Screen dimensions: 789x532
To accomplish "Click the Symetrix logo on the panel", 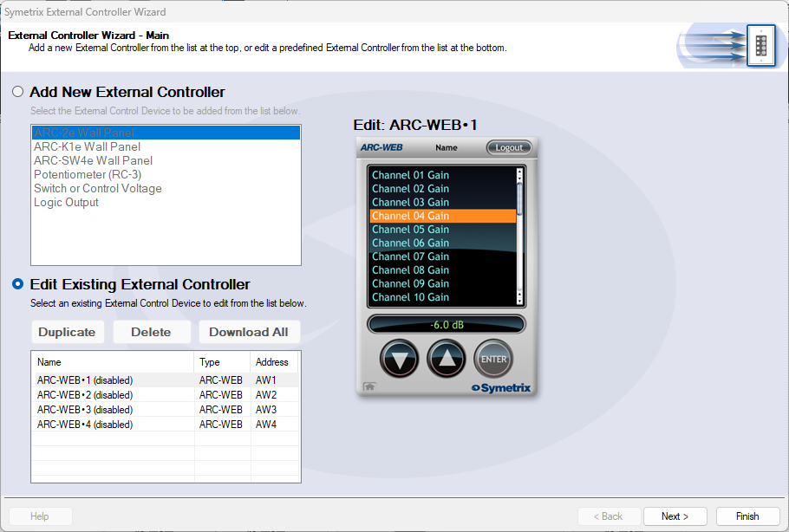I will (500, 387).
